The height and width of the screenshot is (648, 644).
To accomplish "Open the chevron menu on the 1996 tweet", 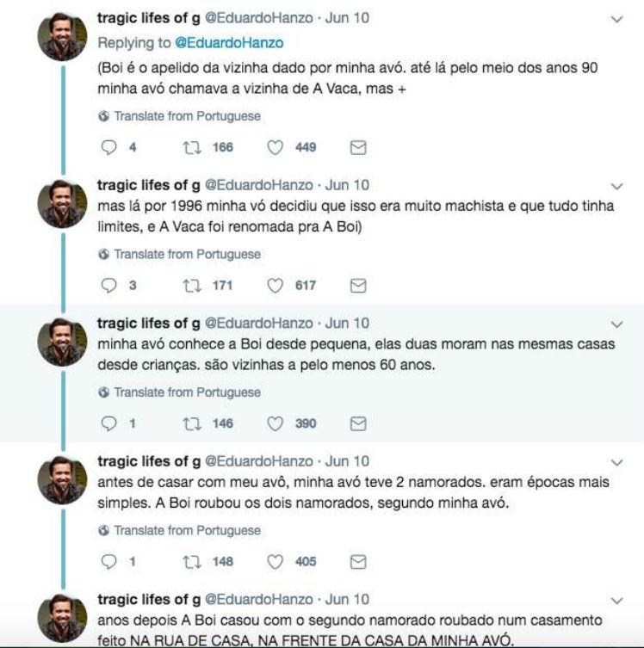I will [616, 186].
